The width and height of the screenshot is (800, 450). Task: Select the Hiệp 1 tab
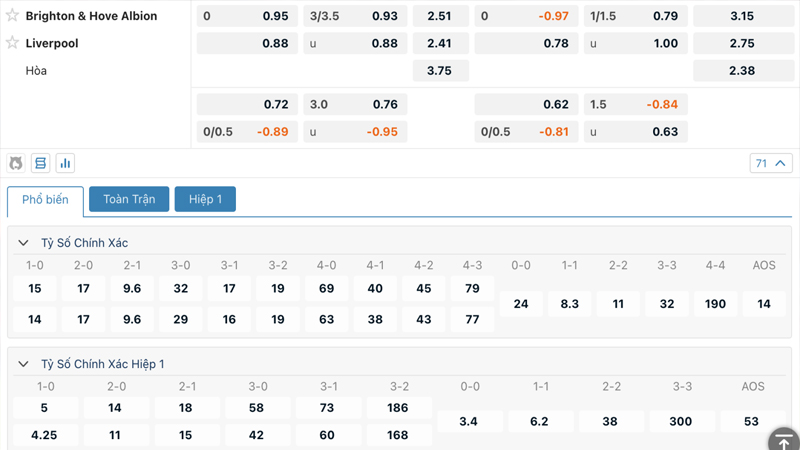[x=205, y=199]
